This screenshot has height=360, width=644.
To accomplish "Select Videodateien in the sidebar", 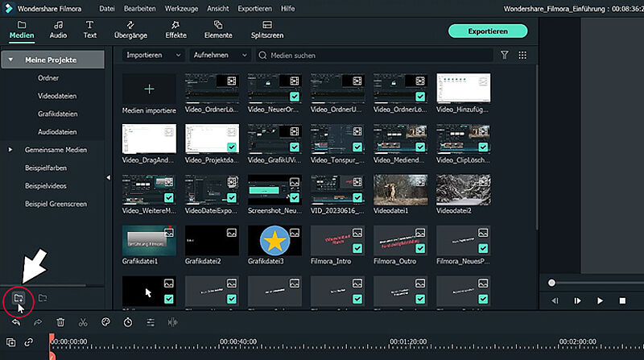I will (57, 96).
